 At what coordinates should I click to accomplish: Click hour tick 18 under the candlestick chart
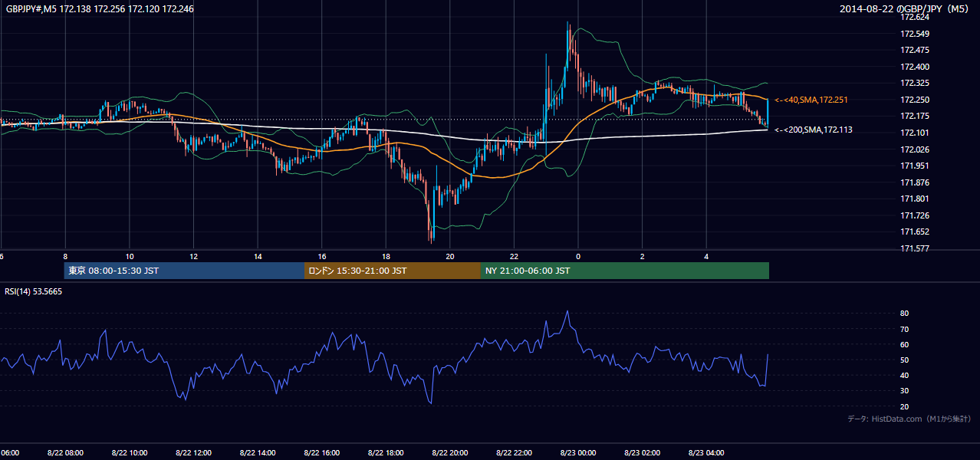pos(386,256)
